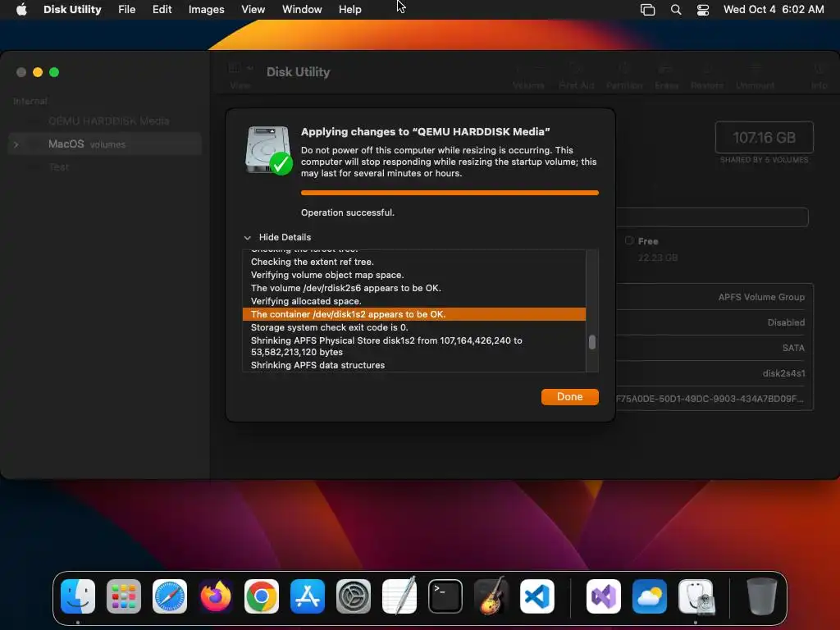Click the Erase toolbar icon
Screen dimensions: 840x630
tap(666, 75)
